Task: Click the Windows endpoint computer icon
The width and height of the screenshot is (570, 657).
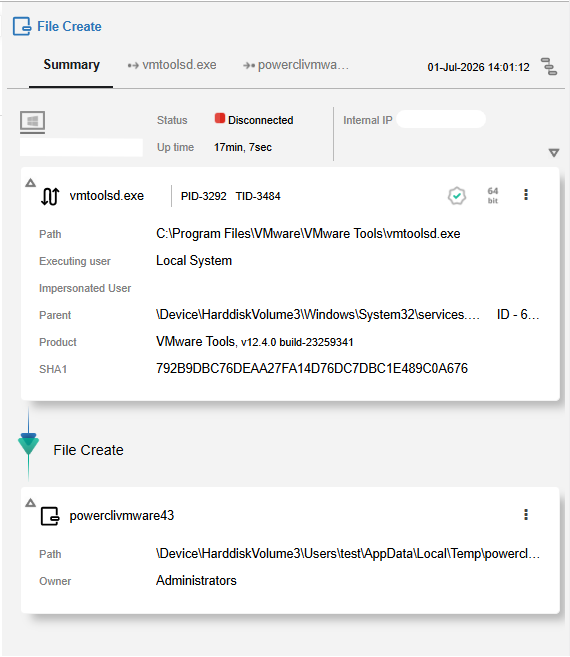Action: pyautogui.click(x=32, y=122)
